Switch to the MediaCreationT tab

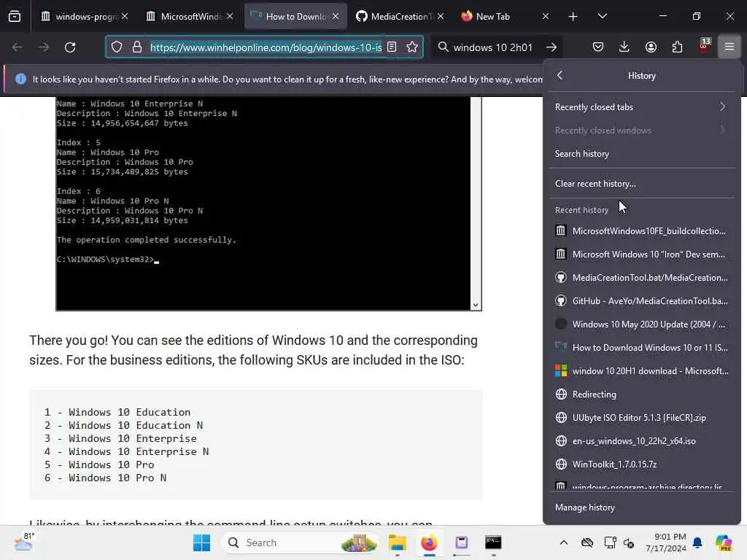399,17
